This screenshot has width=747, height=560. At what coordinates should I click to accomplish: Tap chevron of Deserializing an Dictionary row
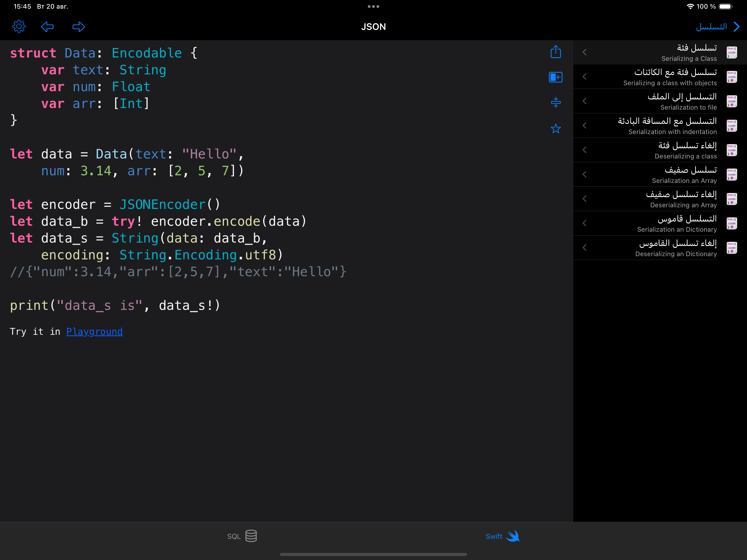click(585, 247)
